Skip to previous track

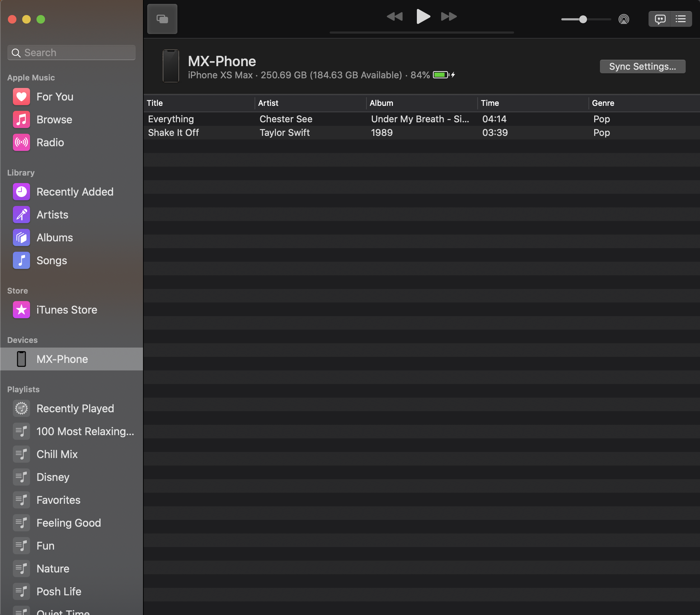pyautogui.click(x=395, y=16)
